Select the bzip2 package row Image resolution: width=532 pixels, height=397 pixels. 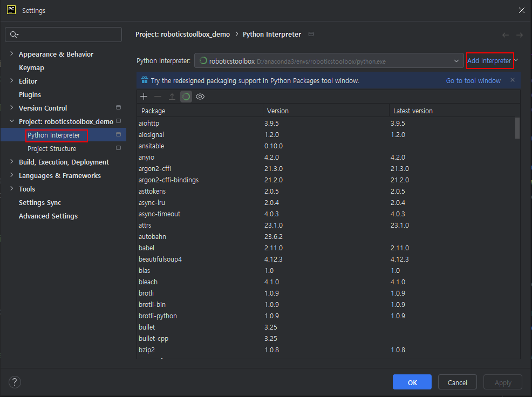[326, 350]
